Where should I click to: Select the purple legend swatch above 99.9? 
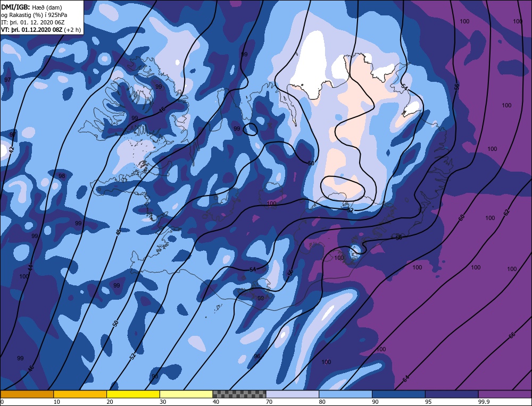(505, 394)
